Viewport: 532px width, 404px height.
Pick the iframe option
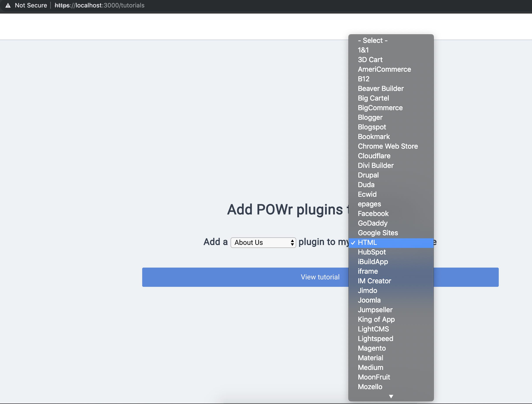pyautogui.click(x=368, y=271)
